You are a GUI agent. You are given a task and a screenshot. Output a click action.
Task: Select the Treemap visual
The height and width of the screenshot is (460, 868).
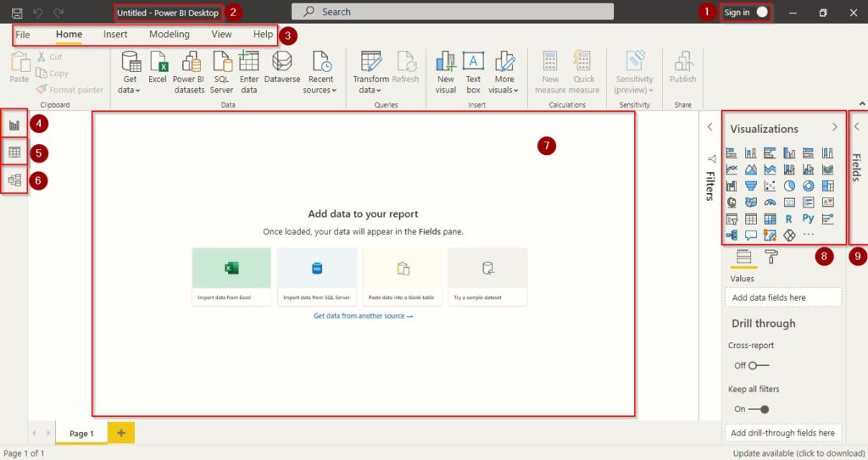coord(827,186)
